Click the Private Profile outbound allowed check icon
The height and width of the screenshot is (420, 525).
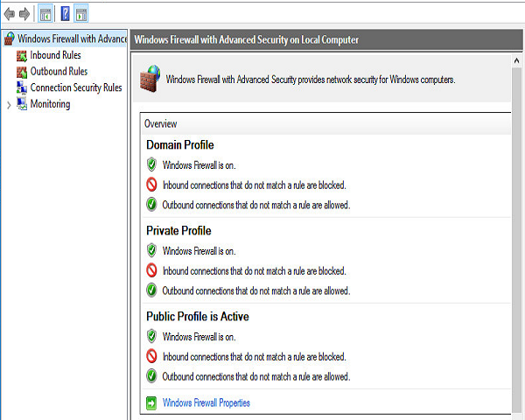tap(151, 290)
